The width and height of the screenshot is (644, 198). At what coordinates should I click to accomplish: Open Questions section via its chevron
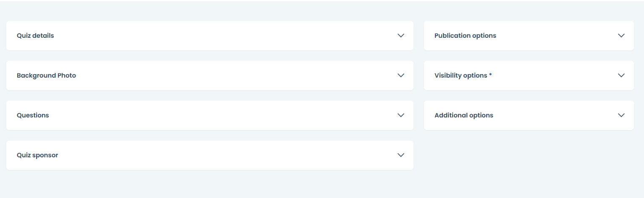click(401, 115)
